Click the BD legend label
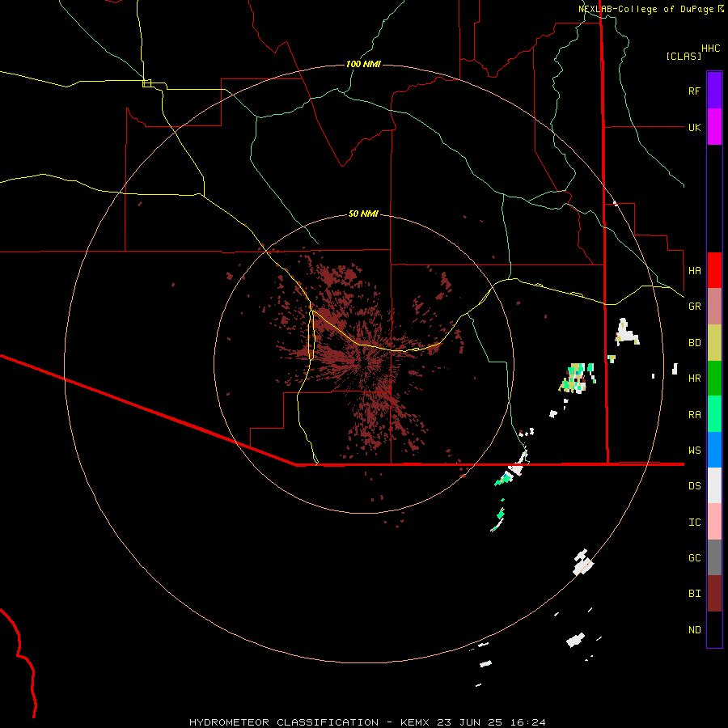 point(694,342)
